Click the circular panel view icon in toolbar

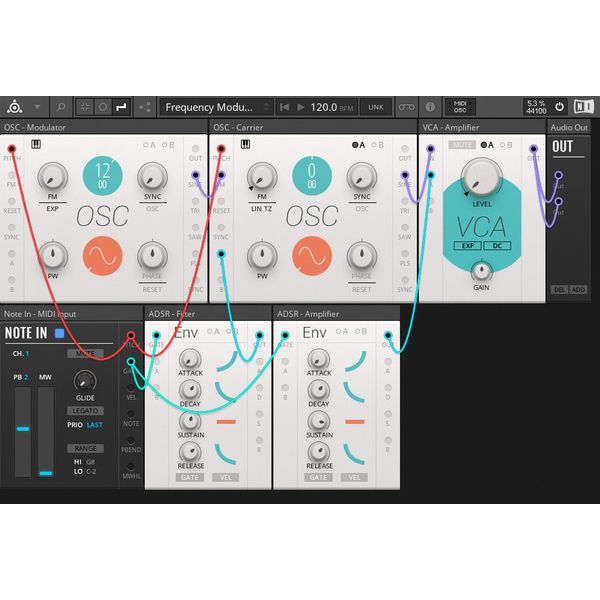[103, 107]
